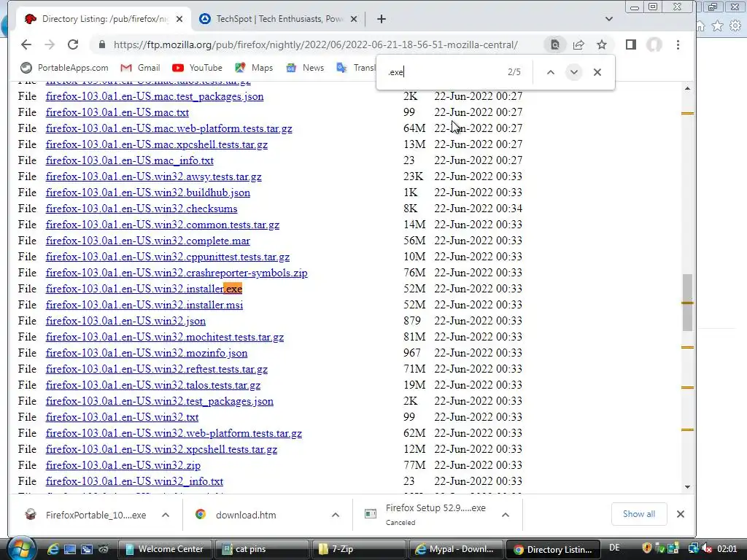Click scrollbar up arrow
747x560 pixels.
tap(687, 88)
